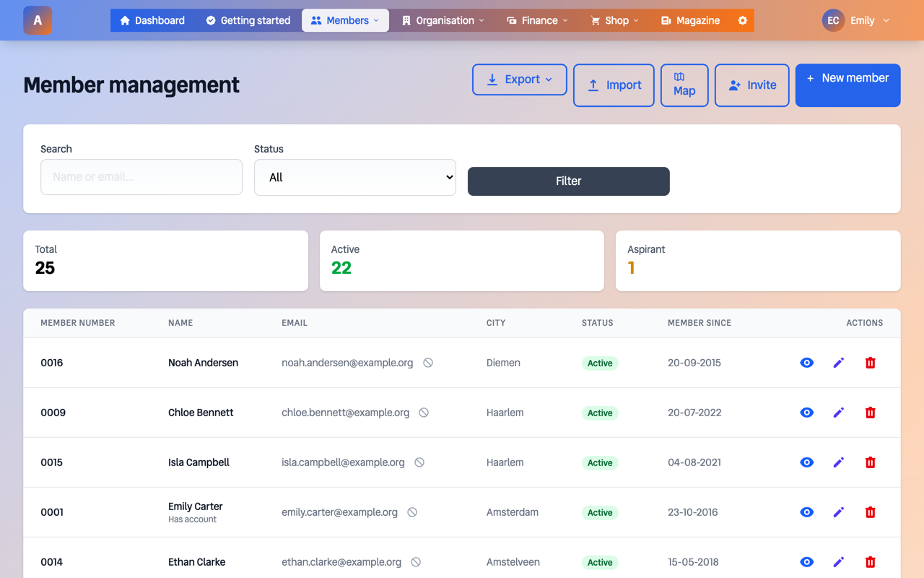Edit Isla Campbell with pencil icon
Screen dimensions: 924x578
coord(839,462)
